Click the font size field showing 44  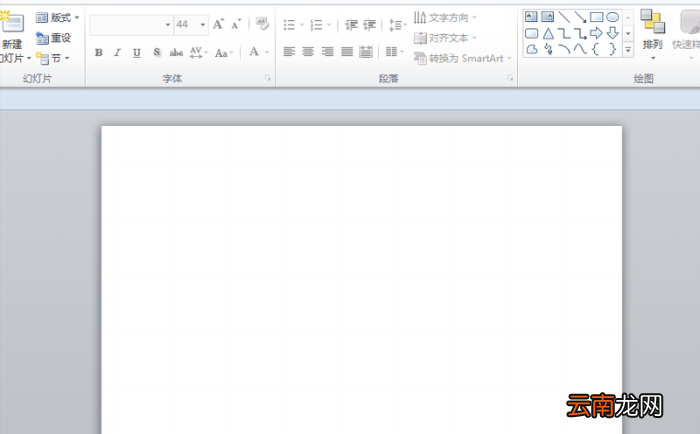click(x=185, y=25)
